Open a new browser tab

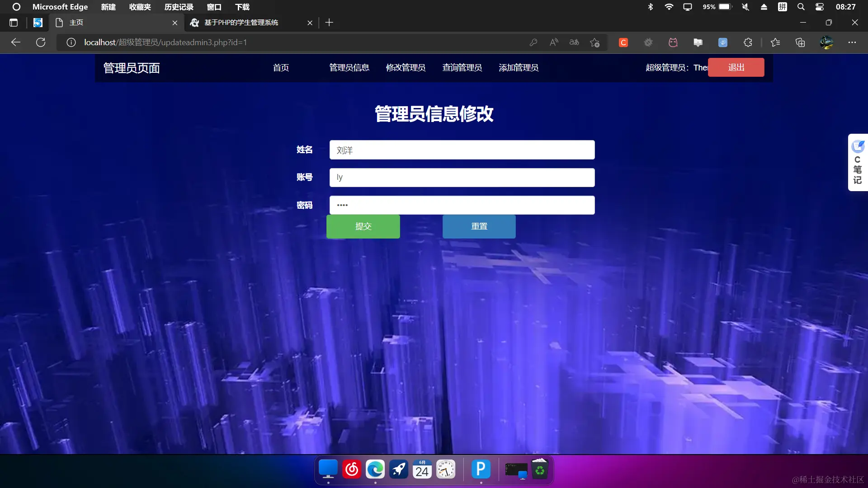click(x=329, y=23)
